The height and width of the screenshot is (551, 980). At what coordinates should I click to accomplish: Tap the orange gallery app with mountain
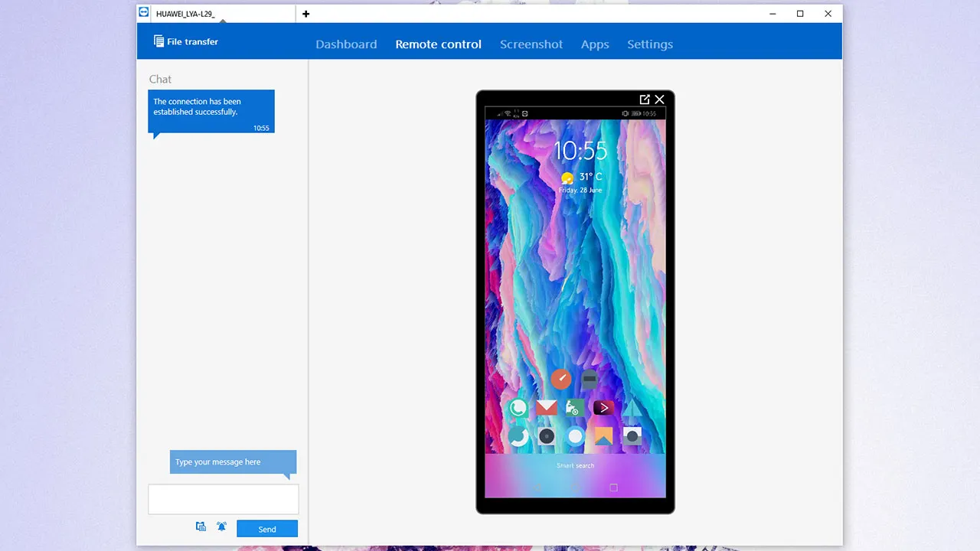point(603,436)
